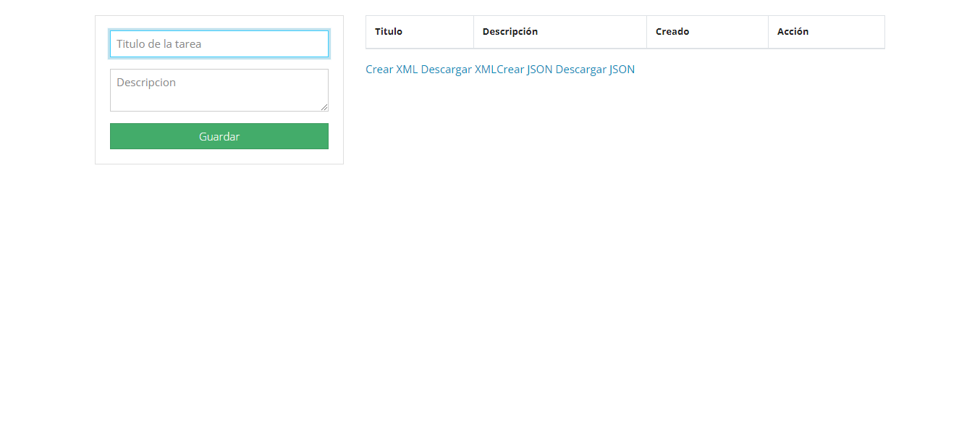Click Descargar XML to download the XML file

(457, 69)
